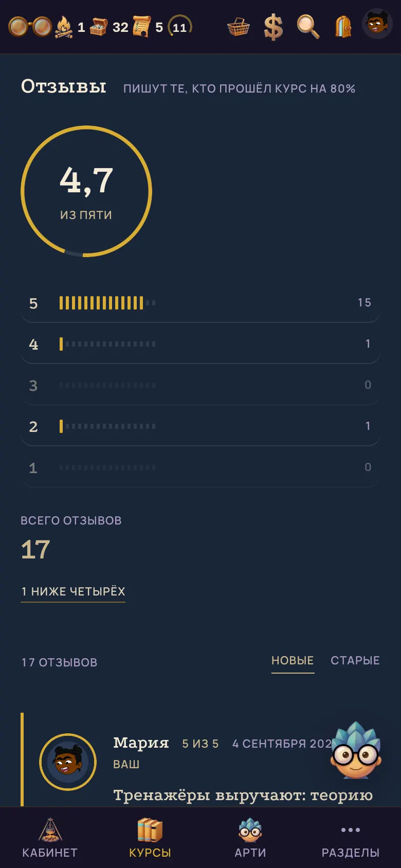The width and height of the screenshot is (401, 868).
Task: Open the shopping basket icon
Action: coord(239,27)
